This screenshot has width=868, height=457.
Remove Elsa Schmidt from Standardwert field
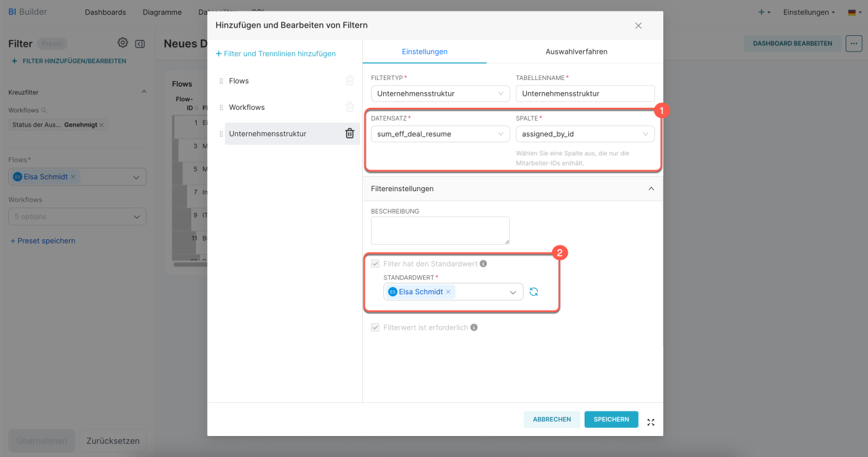tap(448, 292)
